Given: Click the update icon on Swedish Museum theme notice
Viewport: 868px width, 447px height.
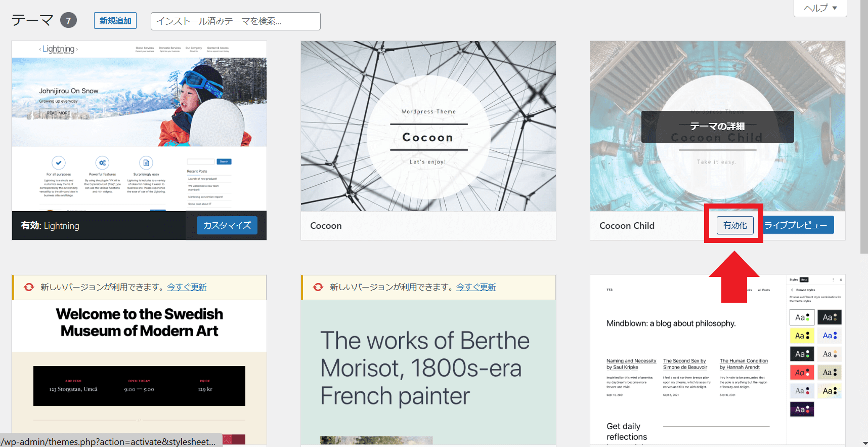Looking at the screenshot, I should coord(29,287).
